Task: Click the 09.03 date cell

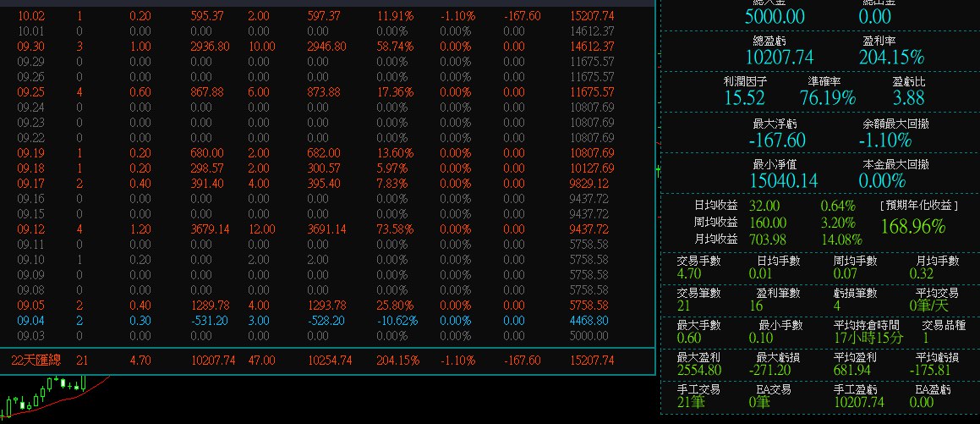Action: coord(30,336)
